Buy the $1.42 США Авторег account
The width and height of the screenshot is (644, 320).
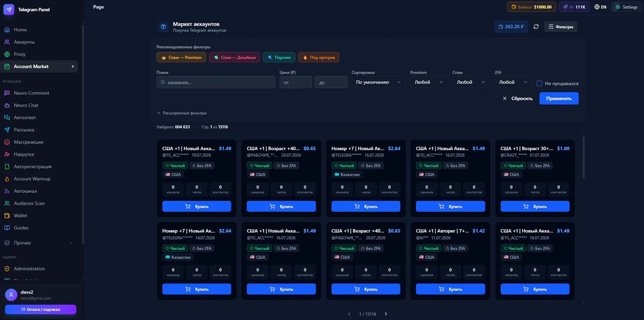[x=450, y=289]
